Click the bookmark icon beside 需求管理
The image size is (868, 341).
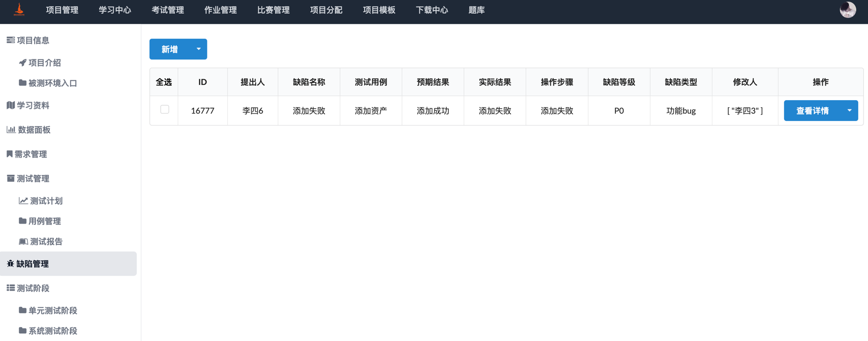point(9,154)
